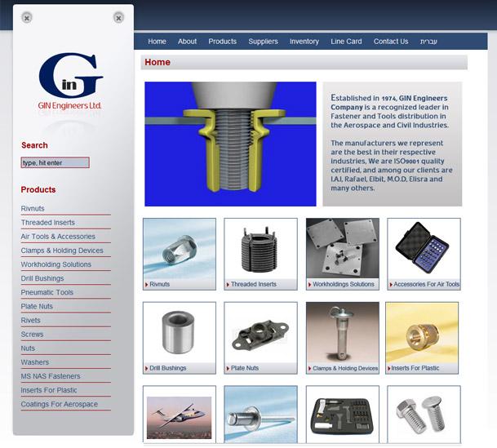Open the Rivnuts sidebar link
The image size is (497, 448).
click(x=33, y=208)
